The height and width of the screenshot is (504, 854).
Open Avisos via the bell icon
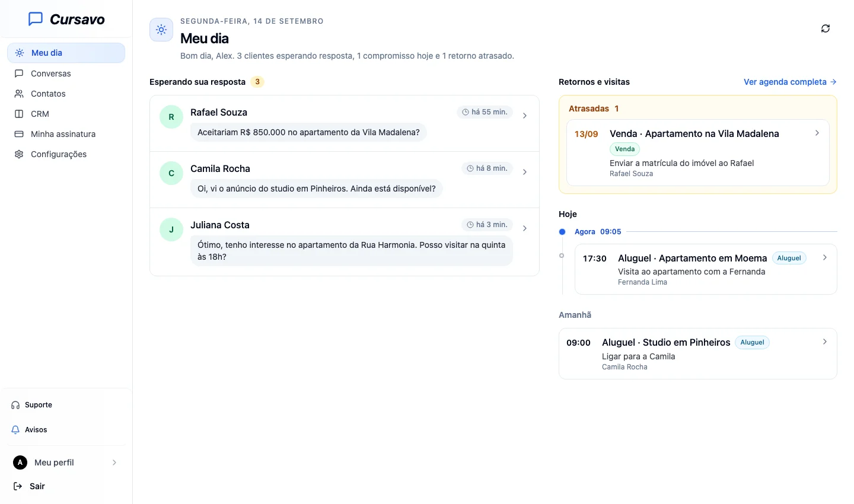15,430
